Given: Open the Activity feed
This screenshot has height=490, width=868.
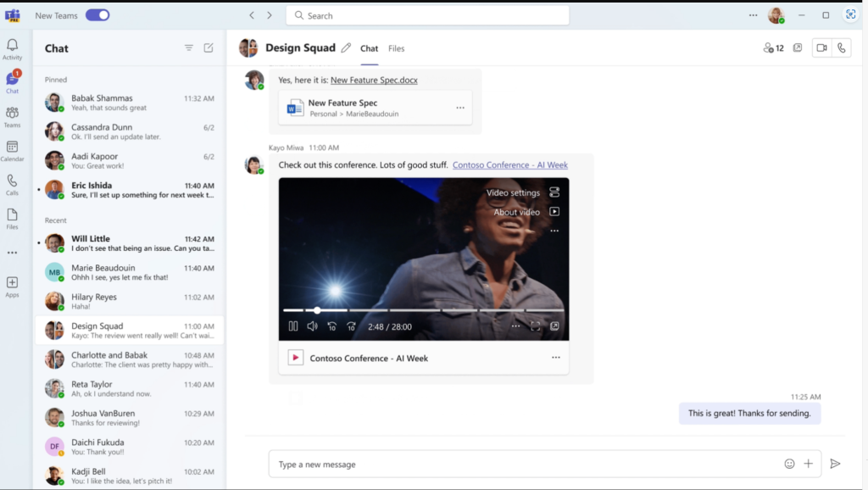Looking at the screenshot, I should pos(12,49).
